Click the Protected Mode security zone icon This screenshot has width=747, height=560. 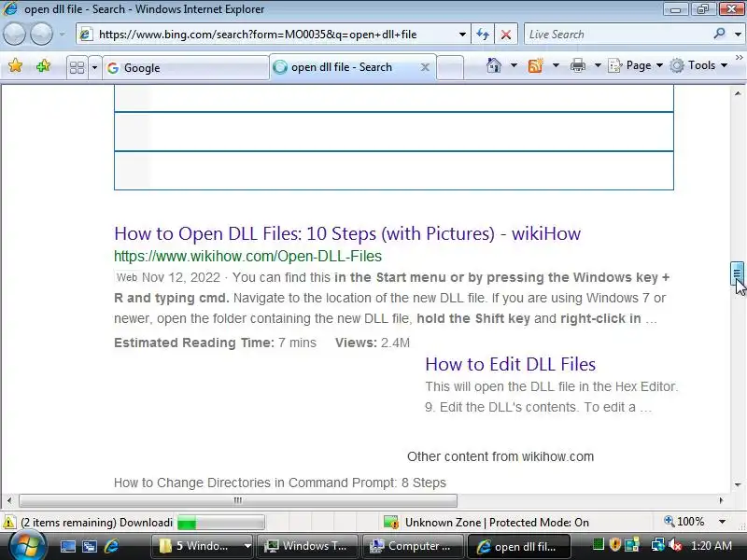coord(391,523)
